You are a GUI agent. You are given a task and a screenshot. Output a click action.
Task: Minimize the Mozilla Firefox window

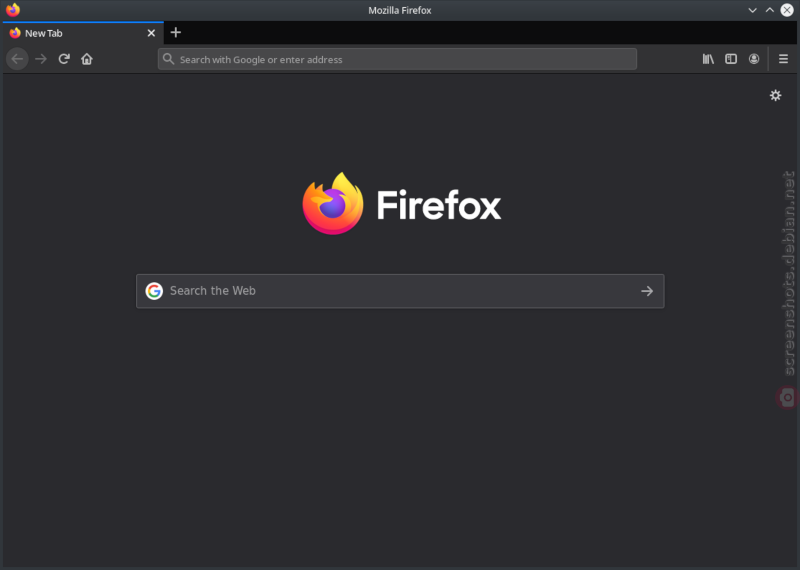click(753, 10)
